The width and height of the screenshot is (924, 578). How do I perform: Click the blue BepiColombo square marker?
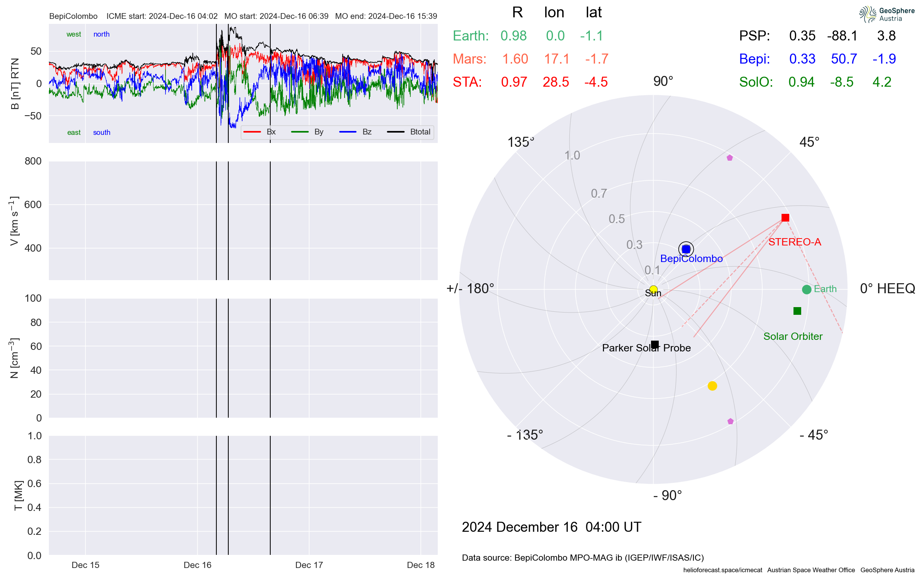pos(686,249)
